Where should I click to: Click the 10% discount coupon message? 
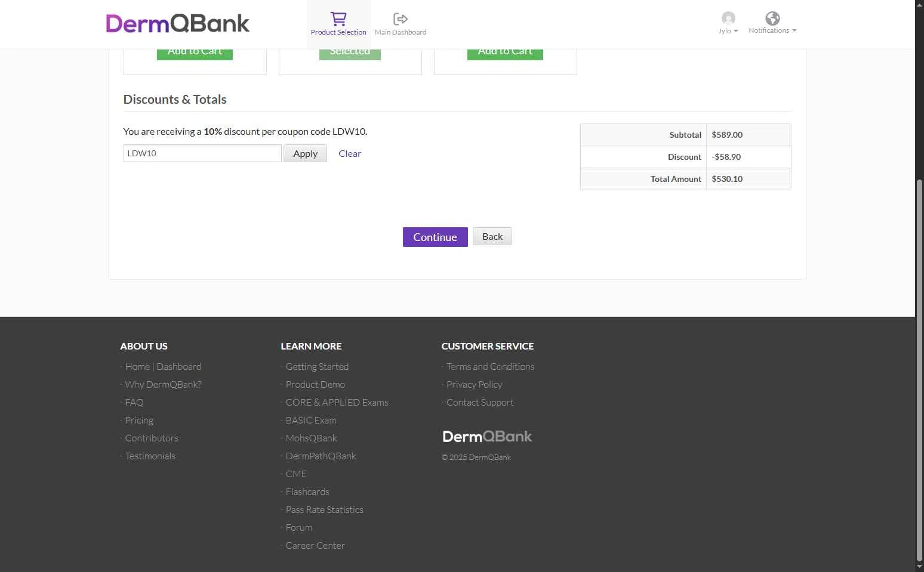click(x=245, y=131)
